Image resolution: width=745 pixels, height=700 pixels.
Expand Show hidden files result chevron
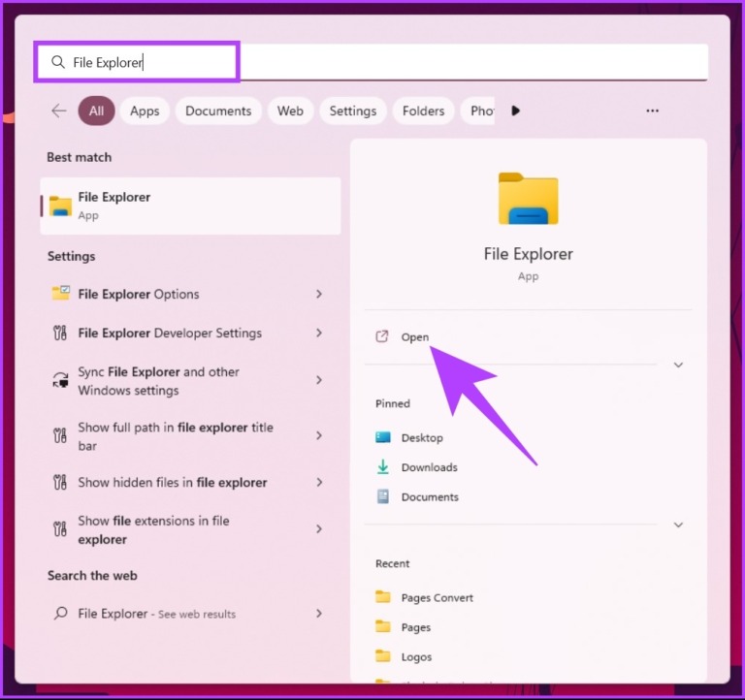tap(319, 482)
